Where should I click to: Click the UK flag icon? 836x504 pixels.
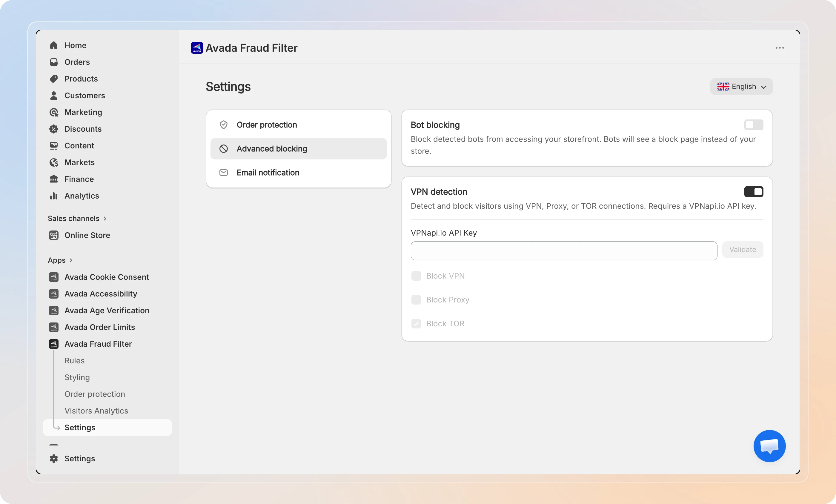723,87
